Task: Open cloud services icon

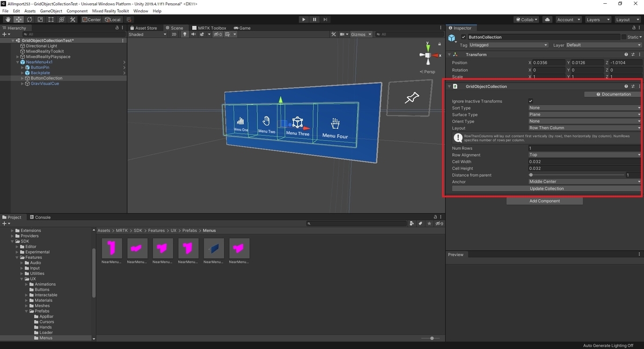Action: (547, 19)
